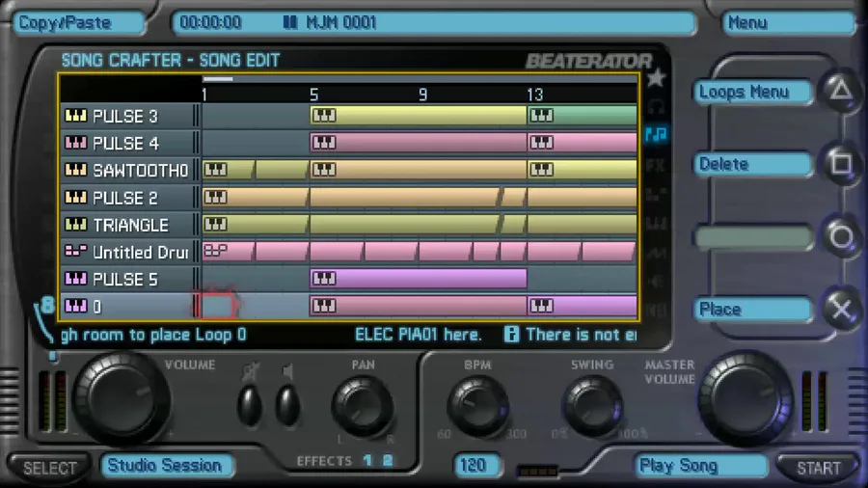Click the keyboard icon on PULSE 3 track
868x488 pixels.
pos(76,116)
